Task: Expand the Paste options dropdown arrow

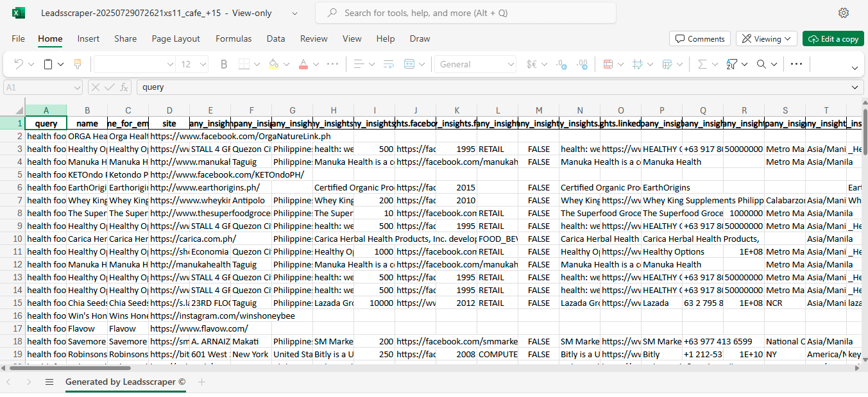Action: pos(61,64)
